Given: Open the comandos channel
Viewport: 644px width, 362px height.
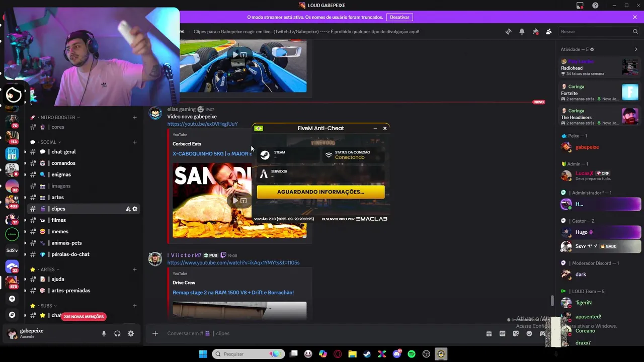Looking at the screenshot, I should click(x=83, y=163).
